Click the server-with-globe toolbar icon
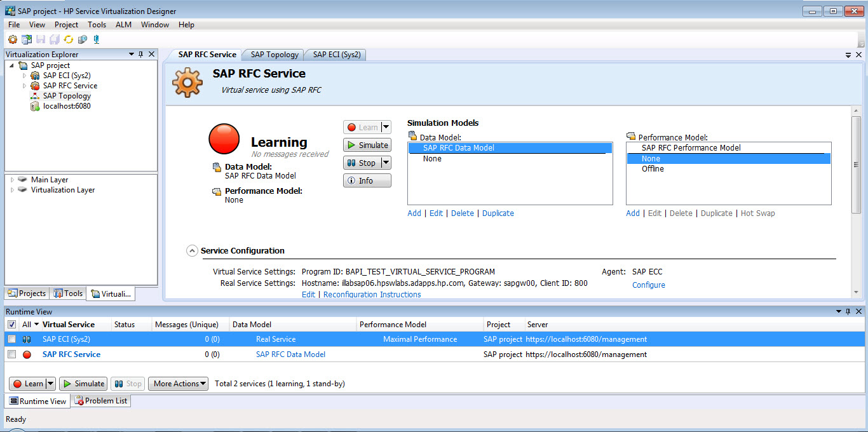Screen dimensions: 868x432 [83, 39]
